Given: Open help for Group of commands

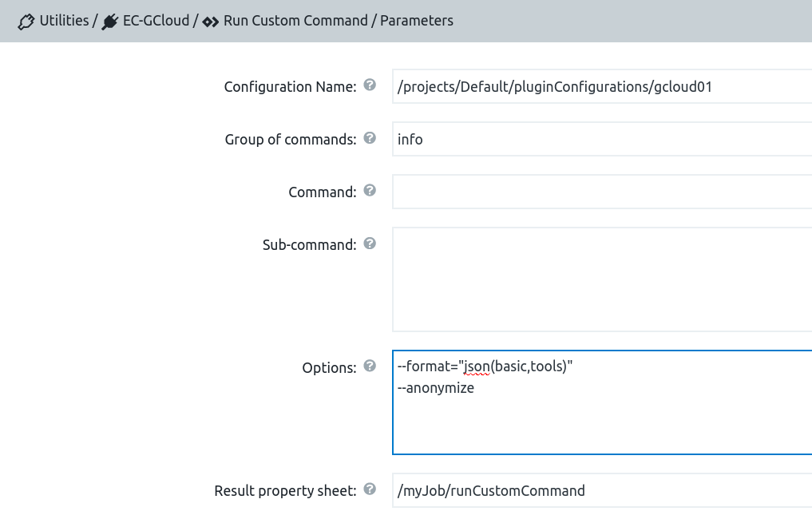Looking at the screenshot, I should [x=370, y=137].
